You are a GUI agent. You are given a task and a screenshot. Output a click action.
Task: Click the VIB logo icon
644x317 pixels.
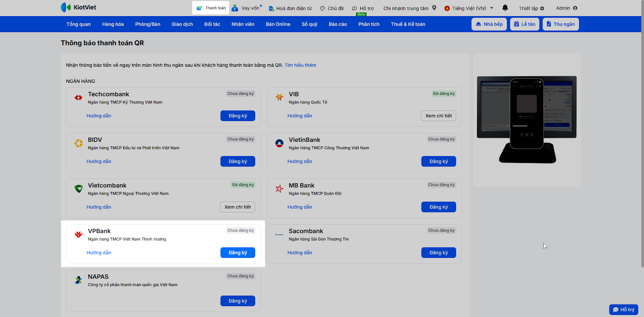[x=279, y=97]
